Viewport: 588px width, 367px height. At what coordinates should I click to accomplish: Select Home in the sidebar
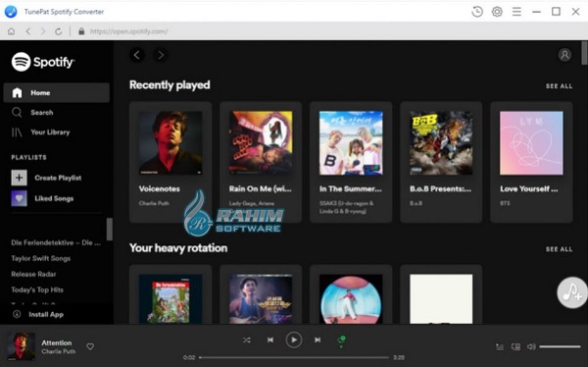[x=56, y=93]
